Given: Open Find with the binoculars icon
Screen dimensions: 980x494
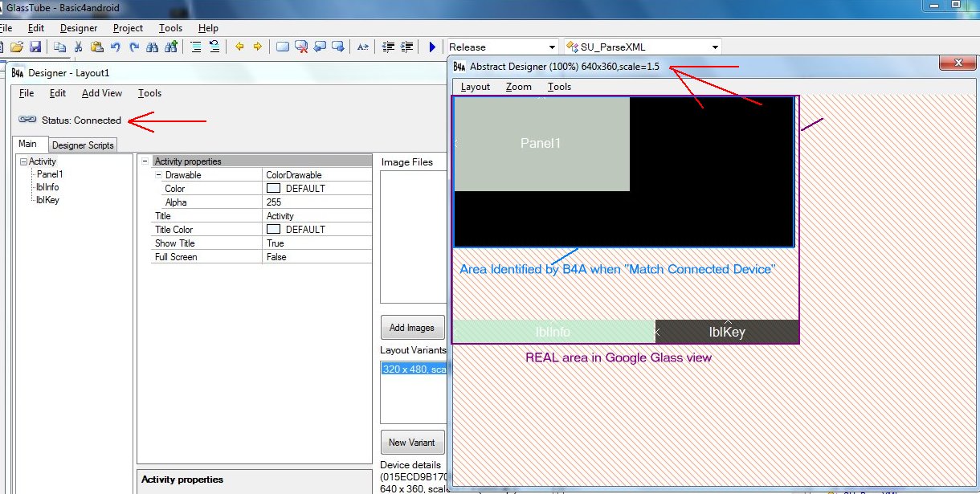Looking at the screenshot, I should 152,47.
